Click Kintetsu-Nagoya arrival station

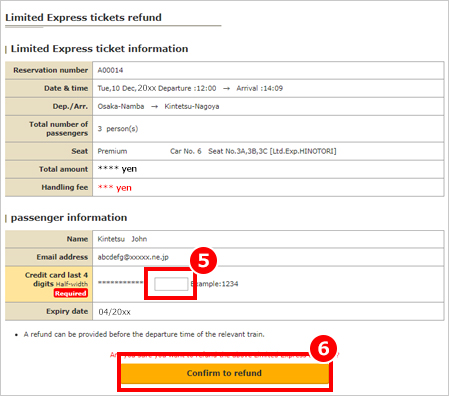tap(192, 106)
